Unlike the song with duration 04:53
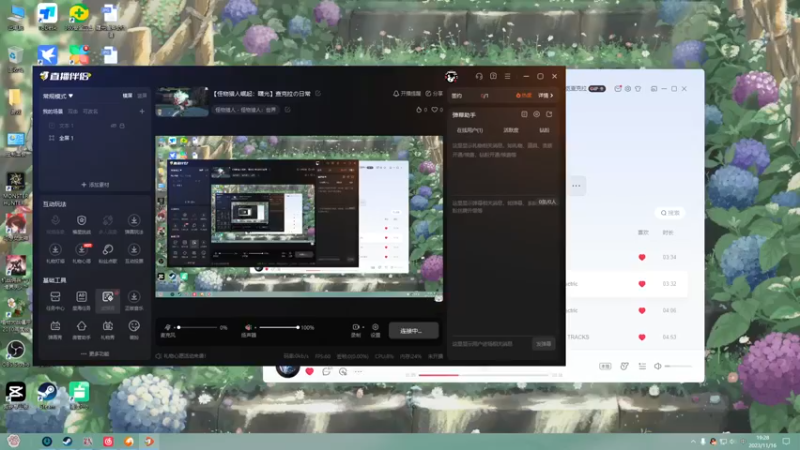Image resolution: width=800 pixels, height=450 pixels. click(x=642, y=337)
